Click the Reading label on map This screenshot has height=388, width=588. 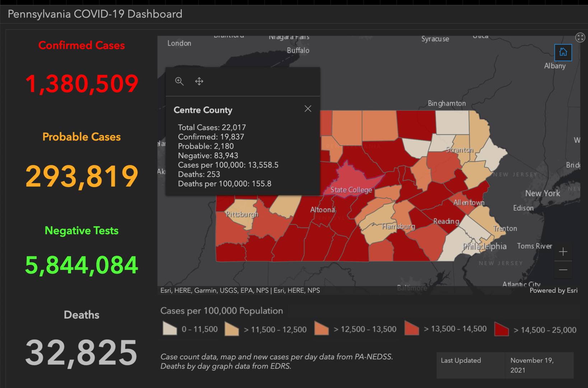coord(446,221)
